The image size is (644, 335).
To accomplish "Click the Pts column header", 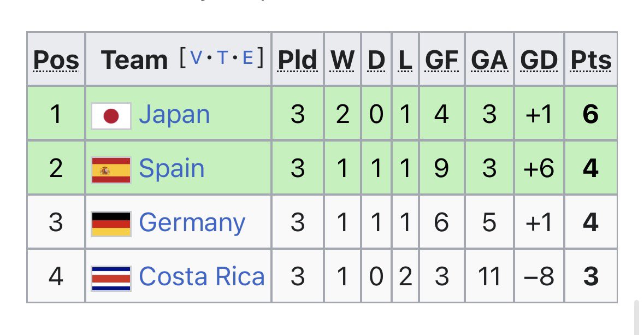I will [590, 61].
